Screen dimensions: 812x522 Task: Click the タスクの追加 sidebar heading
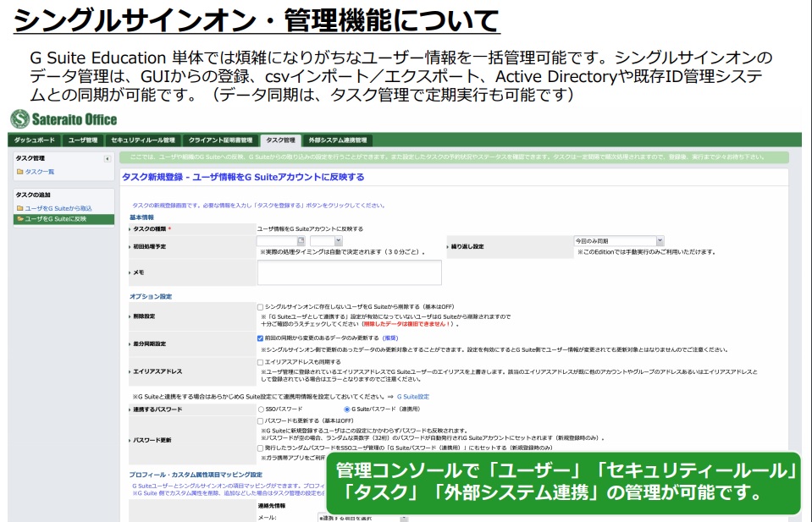pos(33,195)
